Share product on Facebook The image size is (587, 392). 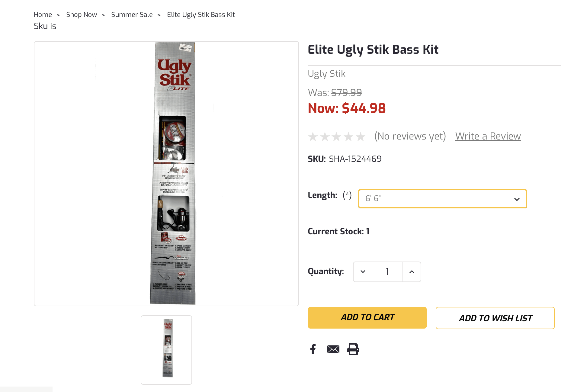tap(313, 349)
